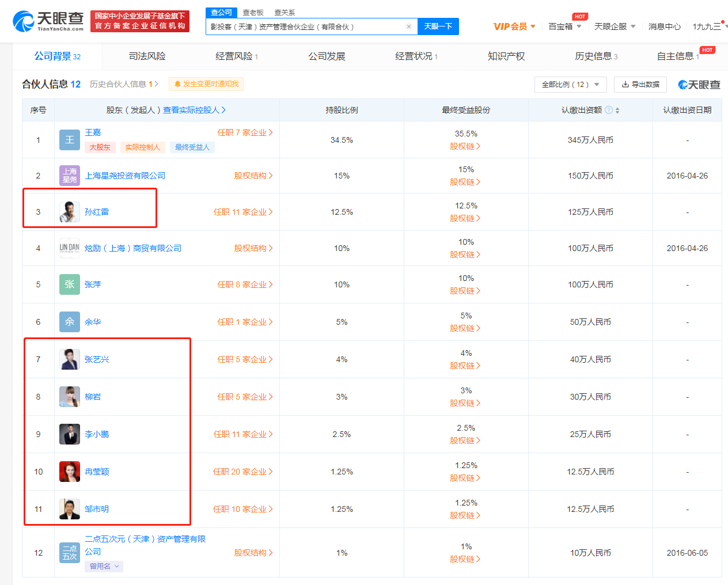The width and height of the screenshot is (728, 585).
Task: Expand the VIP会员 menu
Action: (514, 26)
